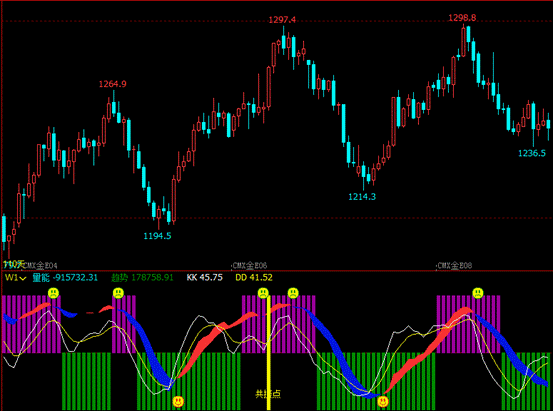This screenshot has width=553, height=411.
Task: Open the W1 period dropdown chevron
Action: (23, 278)
